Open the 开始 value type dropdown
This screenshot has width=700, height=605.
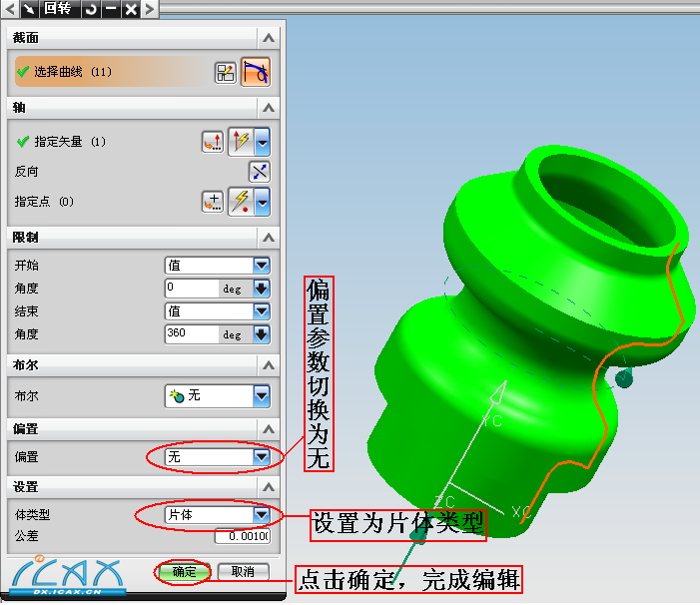(x=218, y=266)
